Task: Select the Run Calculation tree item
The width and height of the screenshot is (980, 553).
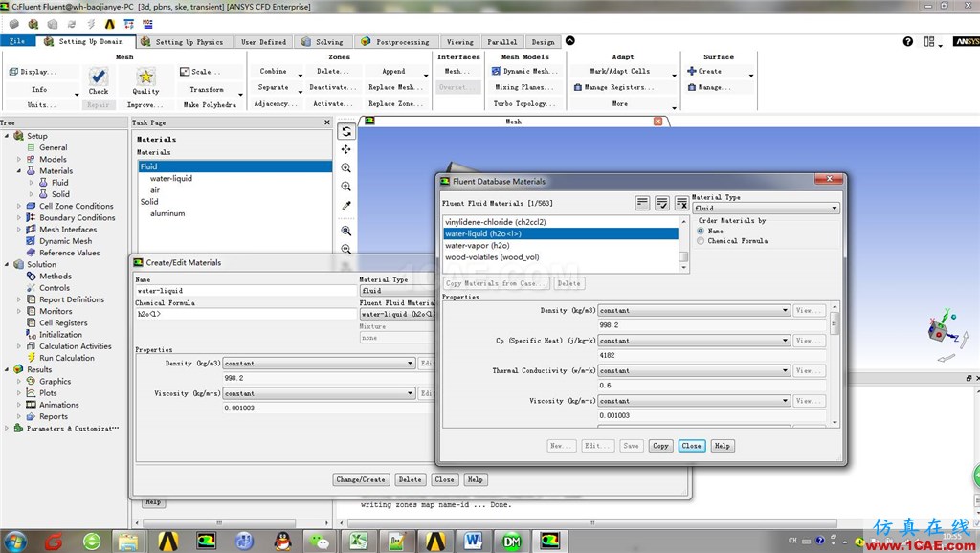Action: (x=67, y=358)
